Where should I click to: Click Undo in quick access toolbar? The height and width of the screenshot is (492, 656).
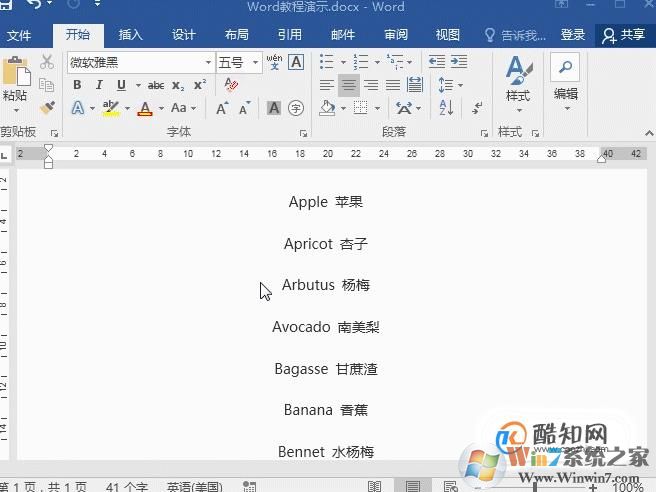point(35,4)
